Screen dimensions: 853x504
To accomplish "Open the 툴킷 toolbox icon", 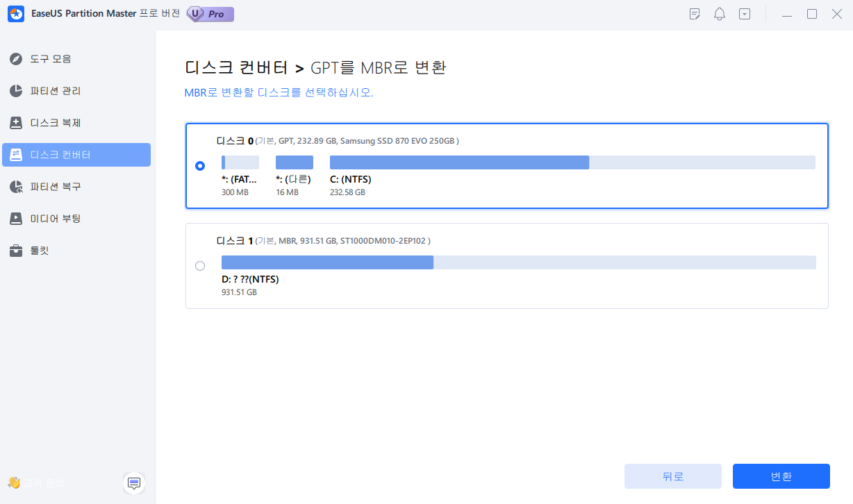I will click(x=15, y=251).
